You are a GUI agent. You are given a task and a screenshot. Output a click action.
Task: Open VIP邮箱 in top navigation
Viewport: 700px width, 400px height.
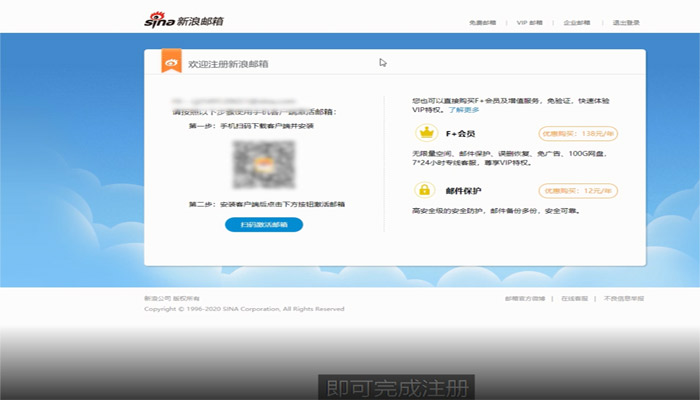coord(529,23)
